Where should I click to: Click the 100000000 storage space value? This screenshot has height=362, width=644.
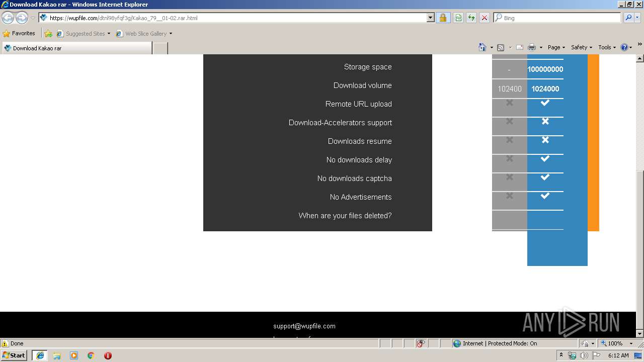tap(545, 69)
